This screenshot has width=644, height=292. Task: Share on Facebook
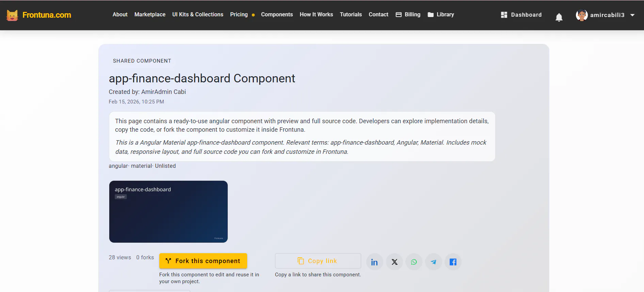[x=453, y=262]
